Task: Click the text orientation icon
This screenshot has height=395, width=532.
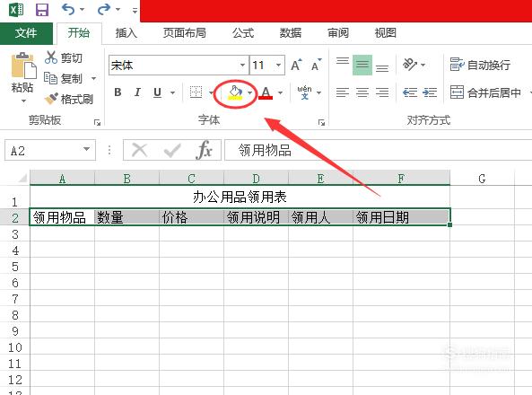Action: click(410, 65)
